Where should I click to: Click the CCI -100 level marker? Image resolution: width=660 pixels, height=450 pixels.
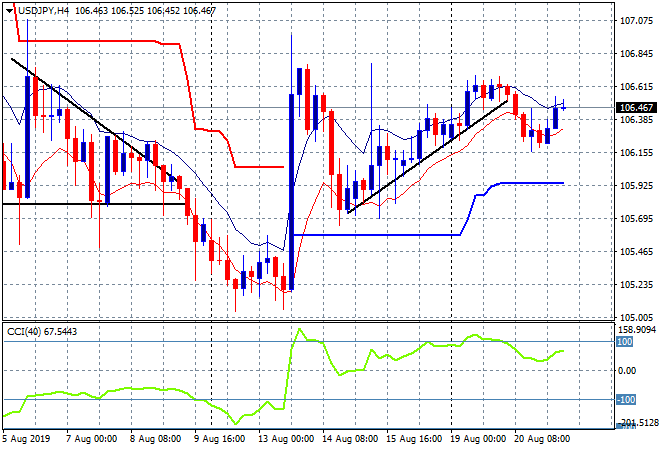point(626,399)
